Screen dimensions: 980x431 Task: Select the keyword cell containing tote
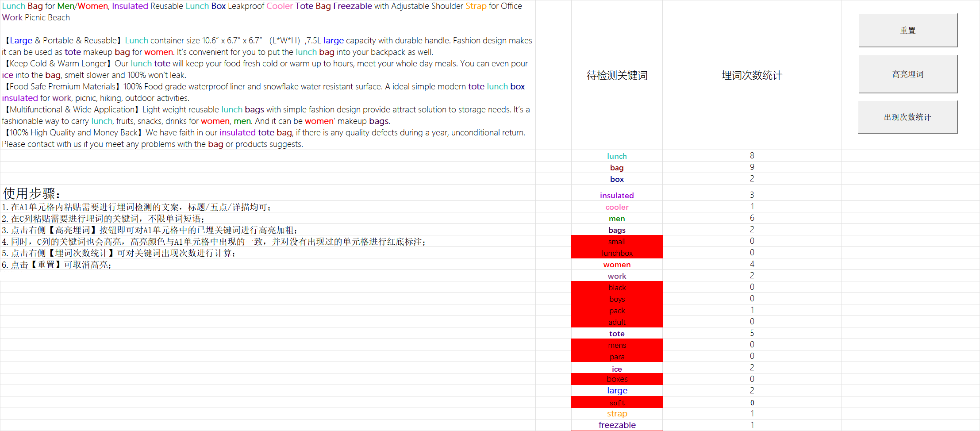tap(617, 333)
